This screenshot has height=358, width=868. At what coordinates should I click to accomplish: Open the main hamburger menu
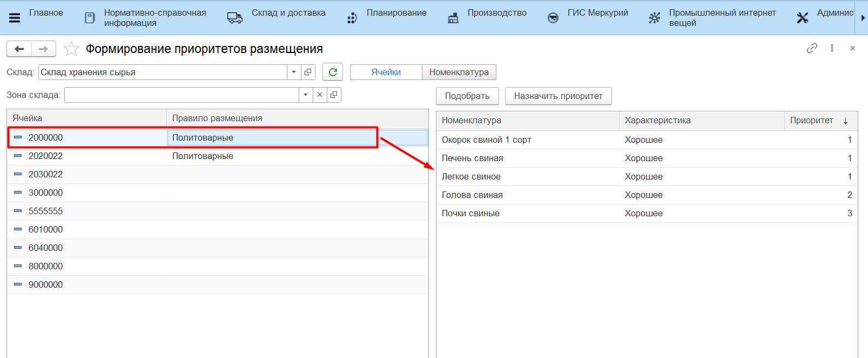(x=15, y=18)
